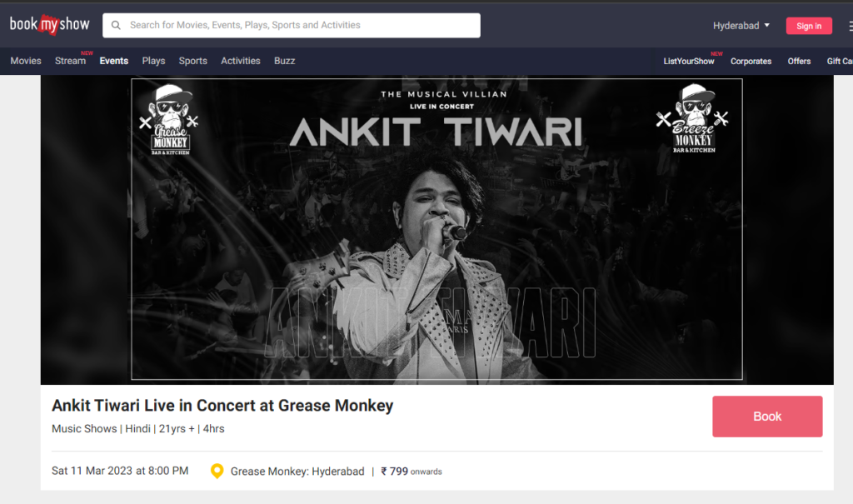
Task: Go to the Plays section
Action: [153, 61]
